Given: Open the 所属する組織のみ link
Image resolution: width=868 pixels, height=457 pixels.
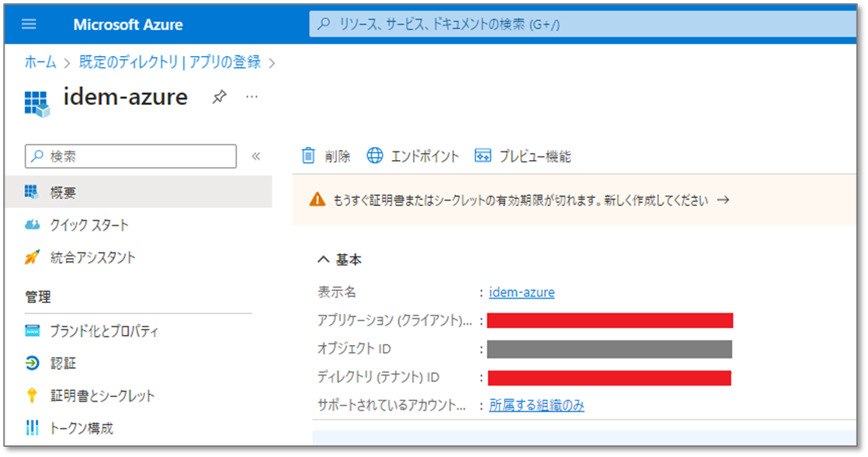Looking at the screenshot, I should click(x=536, y=406).
